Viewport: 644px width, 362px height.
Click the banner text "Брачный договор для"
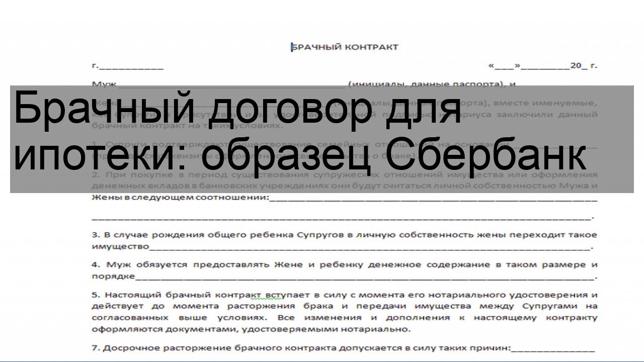(238, 110)
